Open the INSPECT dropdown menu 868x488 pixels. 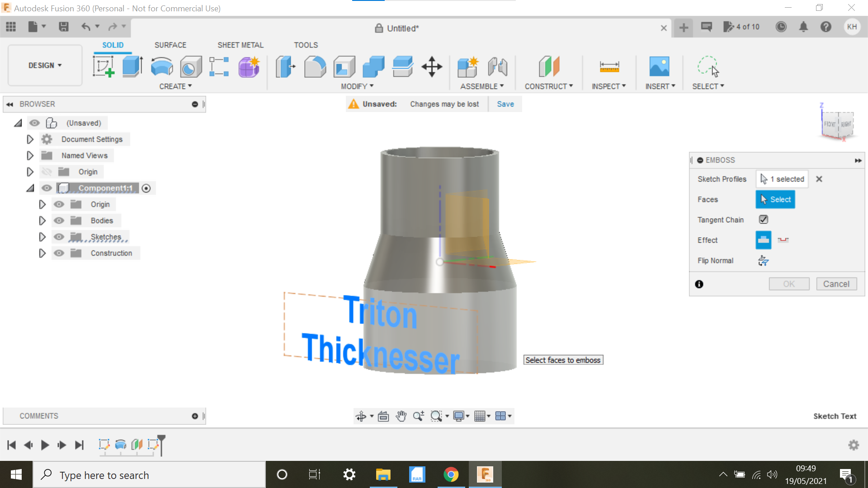[609, 86]
